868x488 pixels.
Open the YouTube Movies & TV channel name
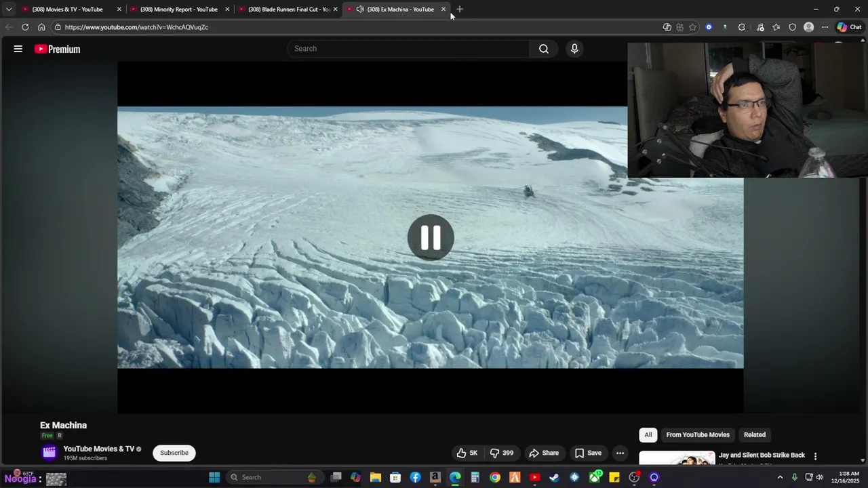99,449
